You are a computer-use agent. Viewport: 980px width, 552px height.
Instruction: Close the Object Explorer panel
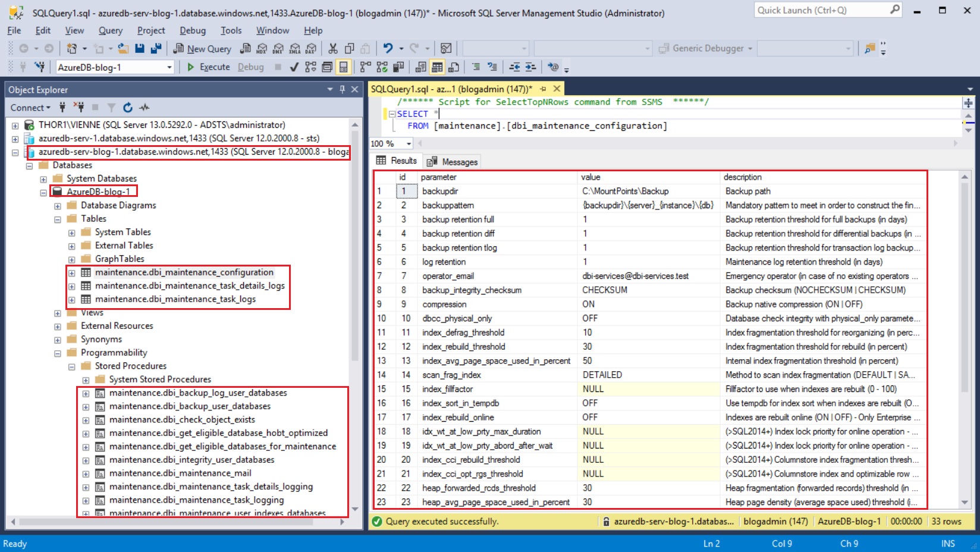pyautogui.click(x=354, y=89)
